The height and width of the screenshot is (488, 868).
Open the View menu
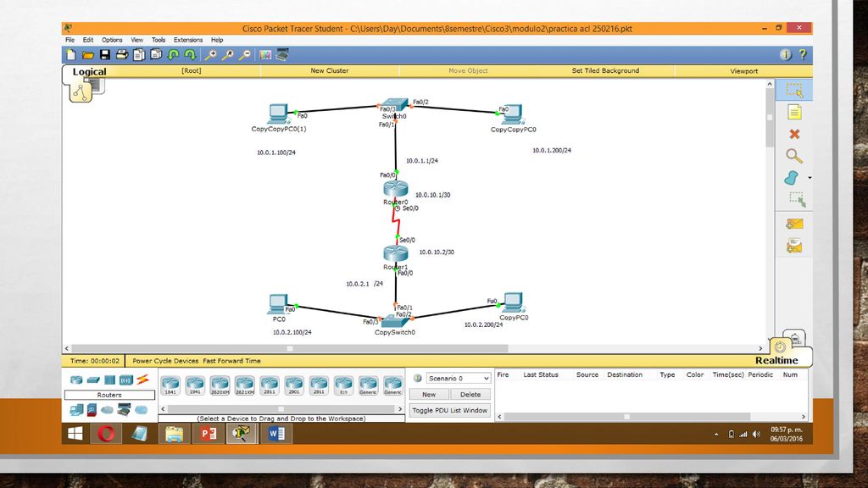pos(136,40)
